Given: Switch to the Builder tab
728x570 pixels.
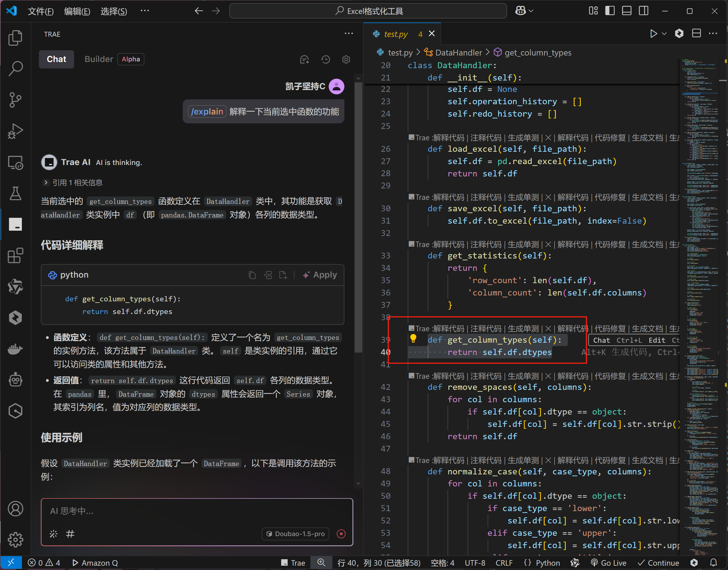Looking at the screenshot, I should (98, 59).
